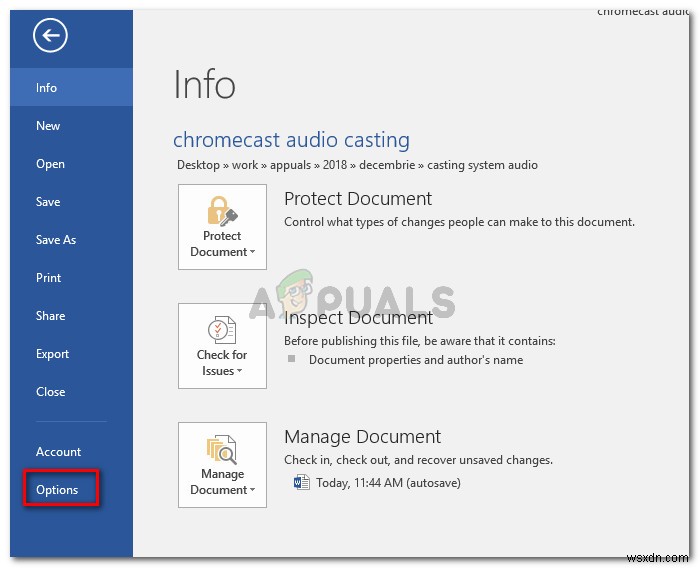
Task: Click the Manage Document magnifier icon
Action: (222, 449)
